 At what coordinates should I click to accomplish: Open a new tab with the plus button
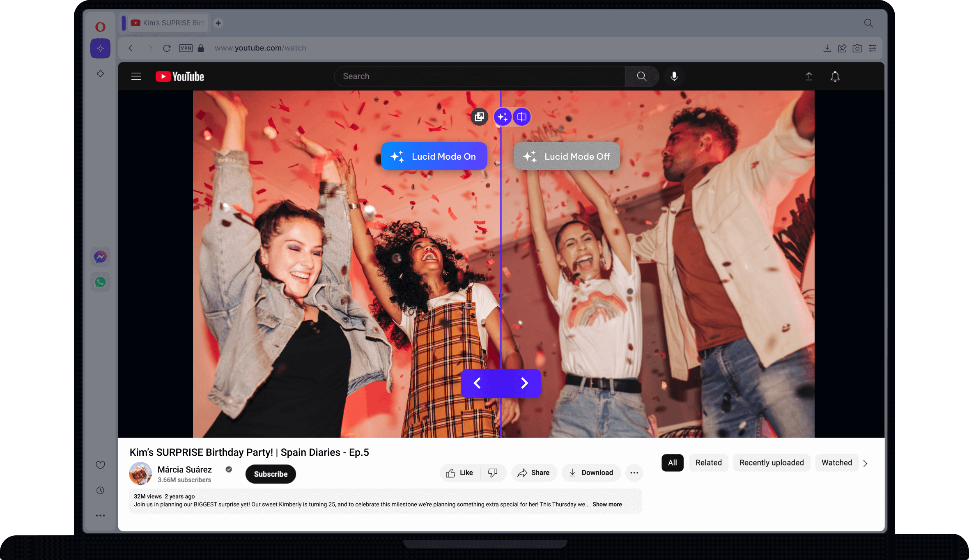pyautogui.click(x=218, y=23)
